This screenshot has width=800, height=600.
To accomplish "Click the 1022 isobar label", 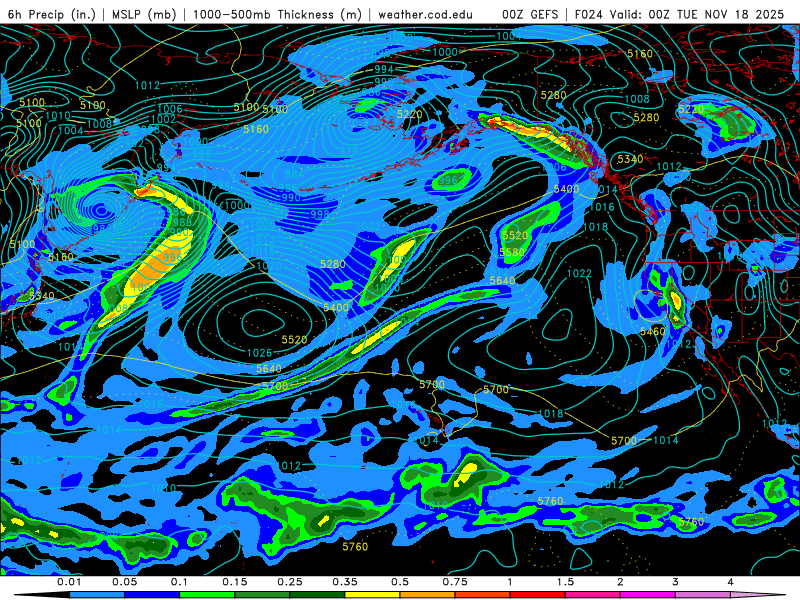I will click(580, 274).
